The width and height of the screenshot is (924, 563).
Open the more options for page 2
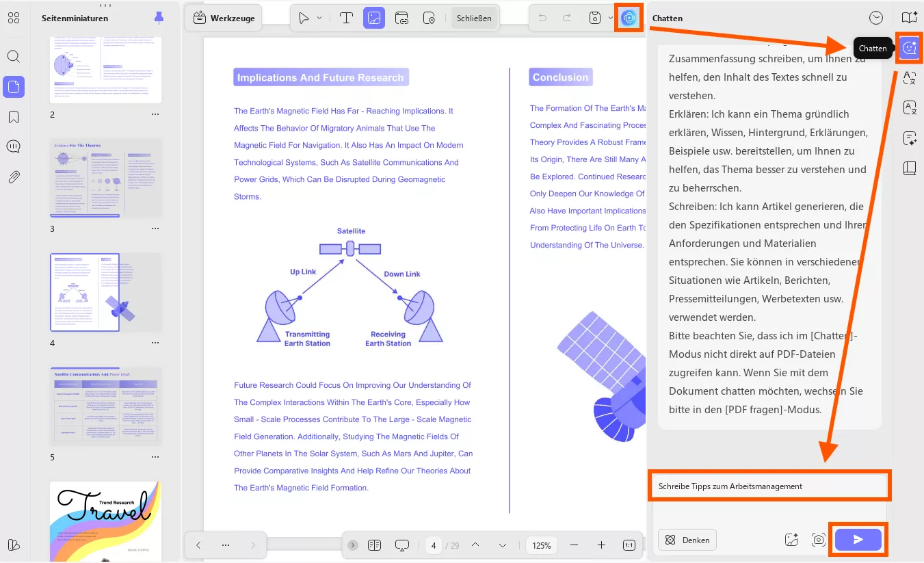point(155,115)
